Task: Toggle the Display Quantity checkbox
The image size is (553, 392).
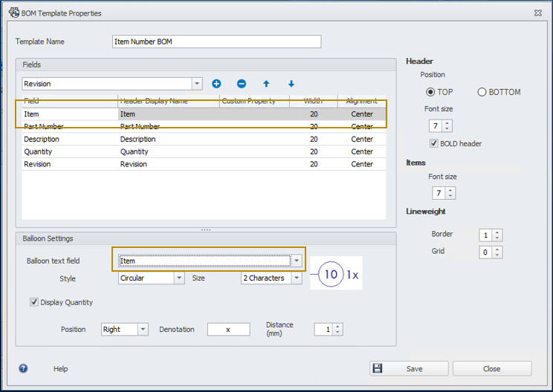Action: (x=34, y=302)
